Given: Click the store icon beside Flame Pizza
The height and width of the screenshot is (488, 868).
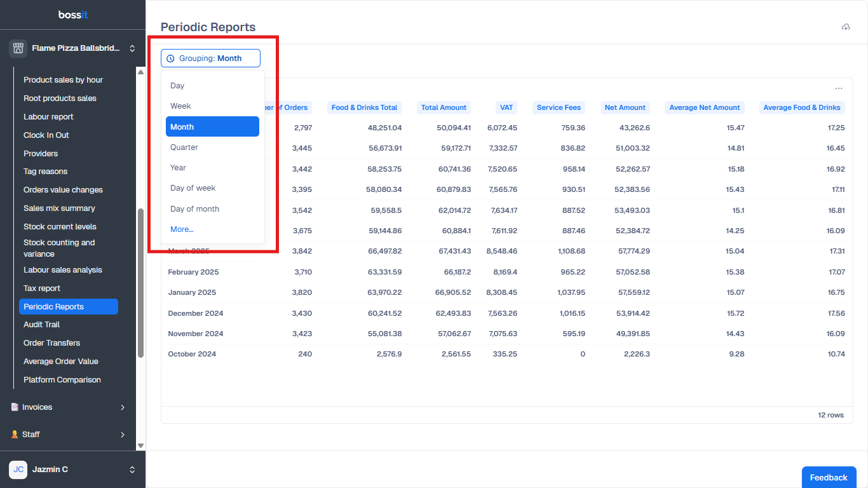Looking at the screenshot, I should click(18, 48).
